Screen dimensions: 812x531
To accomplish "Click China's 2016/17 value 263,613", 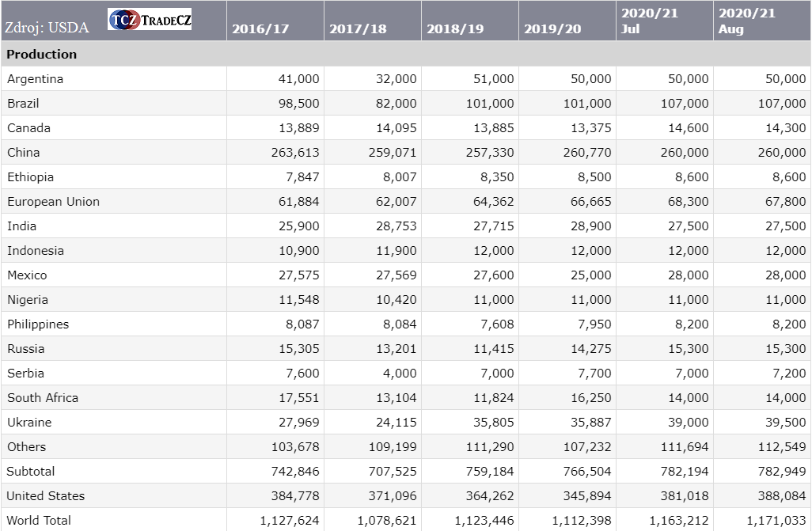I will (x=295, y=153).
